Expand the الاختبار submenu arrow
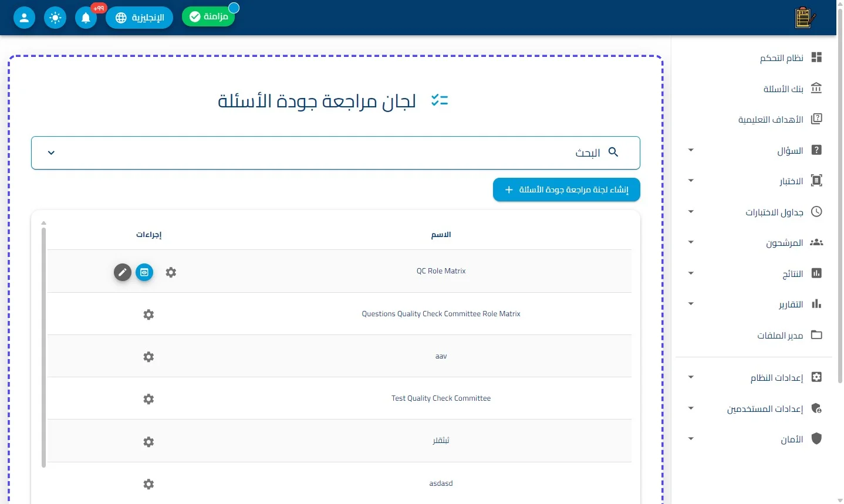This screenshot has height=504, width=844. click(691, 181)
